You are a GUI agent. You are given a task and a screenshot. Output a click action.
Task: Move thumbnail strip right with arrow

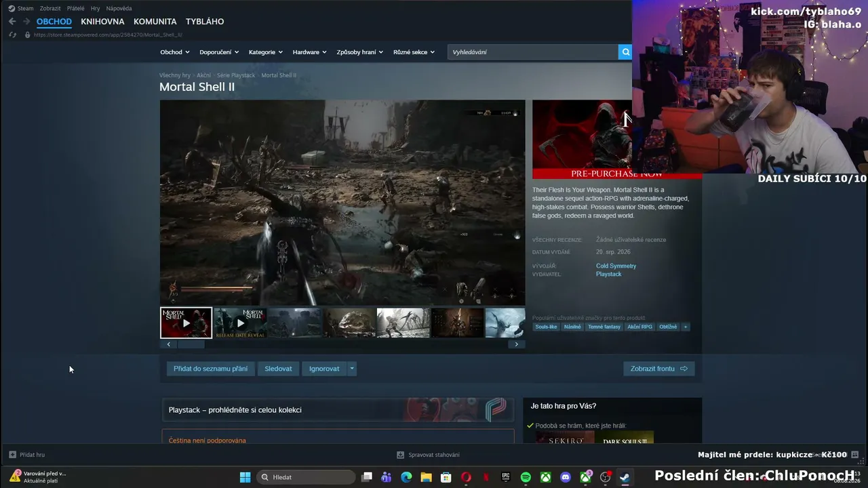(x=516, y=344)
